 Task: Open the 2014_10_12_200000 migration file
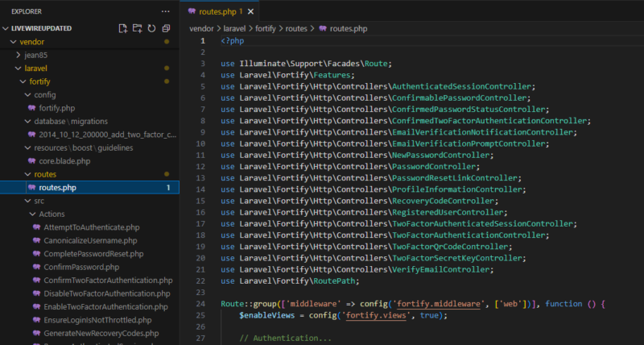[106, 134]
